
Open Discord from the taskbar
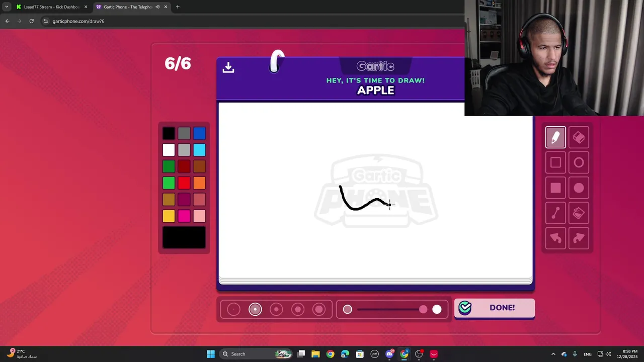pos(389,354)
